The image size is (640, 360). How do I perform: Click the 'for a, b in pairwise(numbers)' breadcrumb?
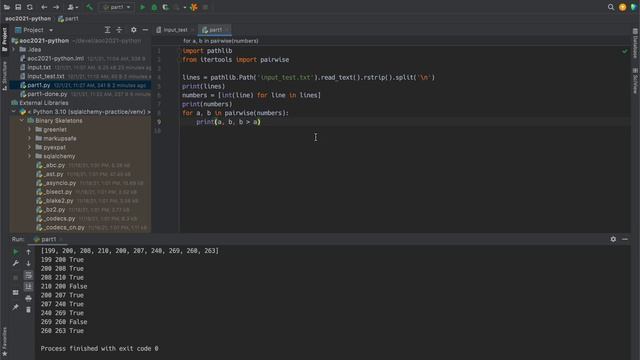click(x=220, y=41)
